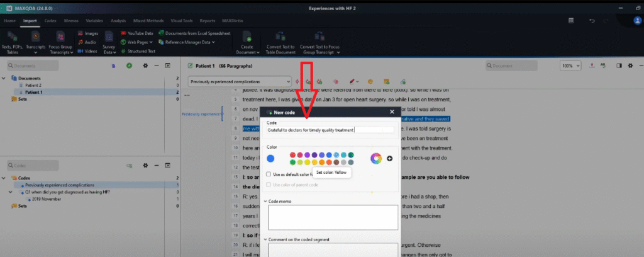The height and width of the screenshot is (257, 644).
Task: Open document browser settings gear
Action: click(x=630, y=66)
